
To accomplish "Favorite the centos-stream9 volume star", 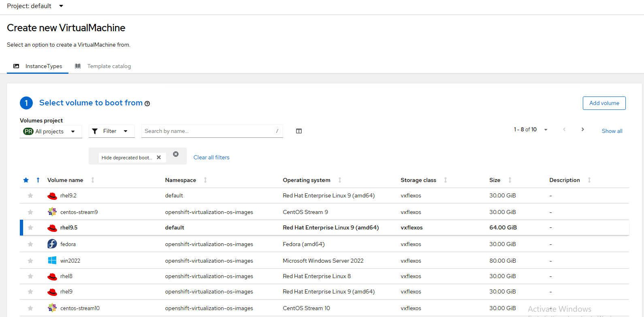I will (x=30, y=212).
